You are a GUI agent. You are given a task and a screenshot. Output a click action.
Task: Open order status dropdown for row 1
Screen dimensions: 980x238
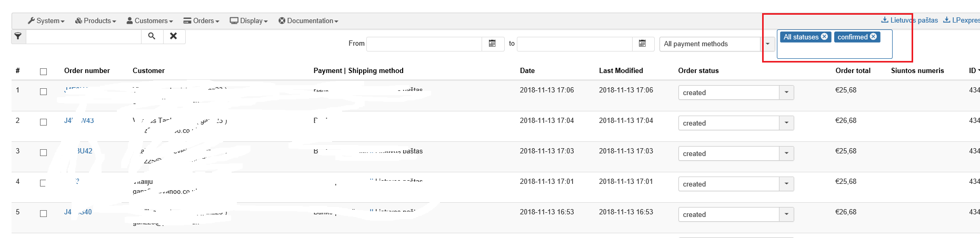coord(786,92)
